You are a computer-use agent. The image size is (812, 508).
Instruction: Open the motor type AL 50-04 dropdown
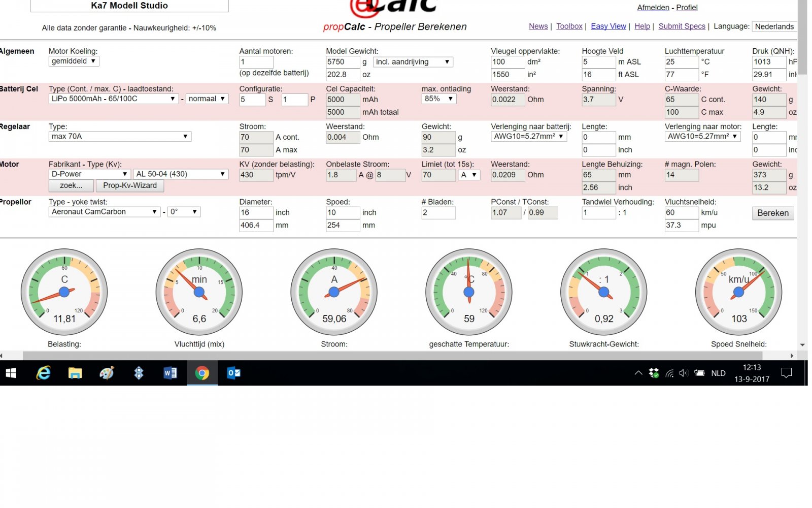181,174
